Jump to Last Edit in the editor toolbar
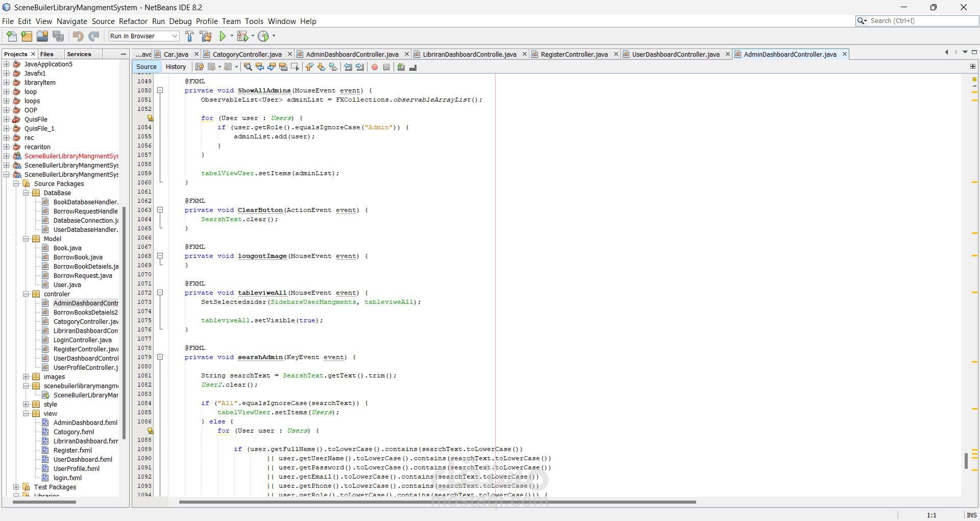The image size is (980, 521). [x=200, y=67]
